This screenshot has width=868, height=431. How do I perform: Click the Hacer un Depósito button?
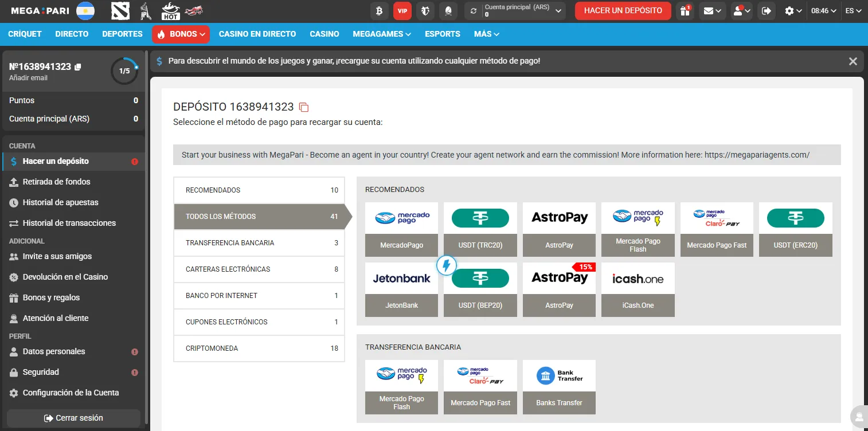pos(623,11)
